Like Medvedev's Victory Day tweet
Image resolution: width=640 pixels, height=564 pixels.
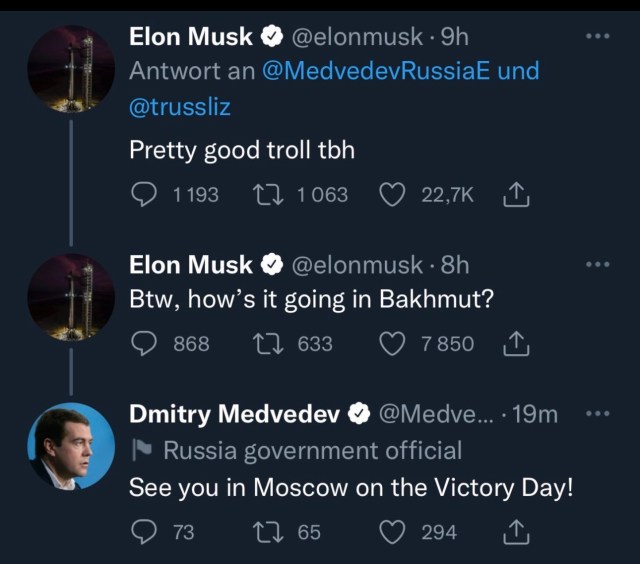(391, 531)
